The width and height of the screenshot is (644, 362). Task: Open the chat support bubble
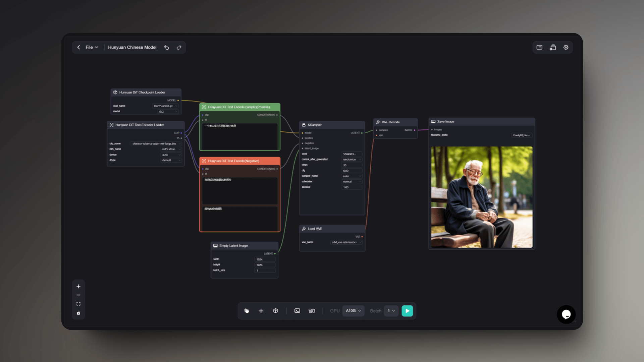(566, 314)
